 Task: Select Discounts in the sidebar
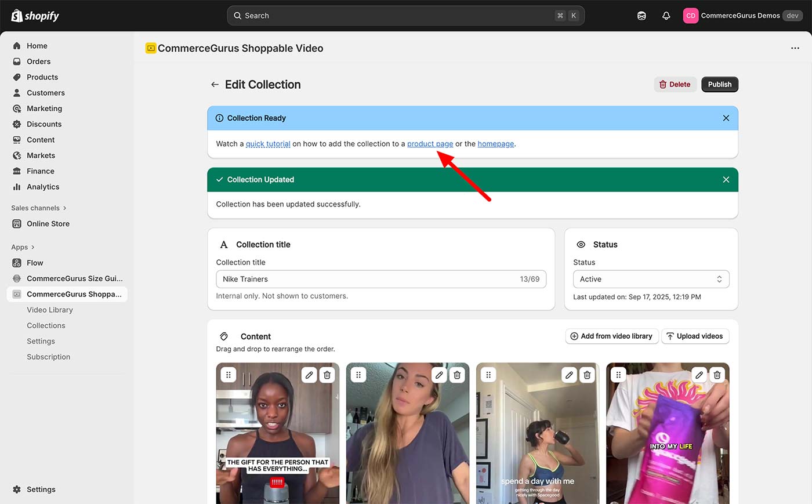point(44,124)
